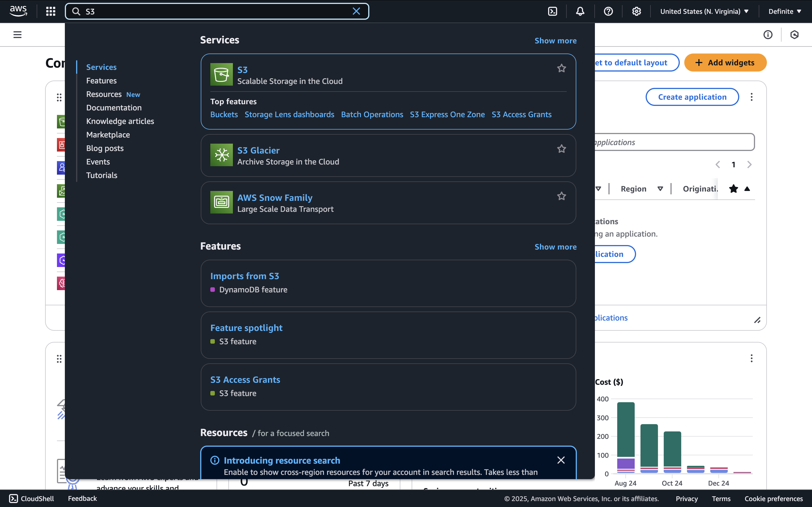Open the notifications bell
The image size is (812, 507).
click(580, 11)
